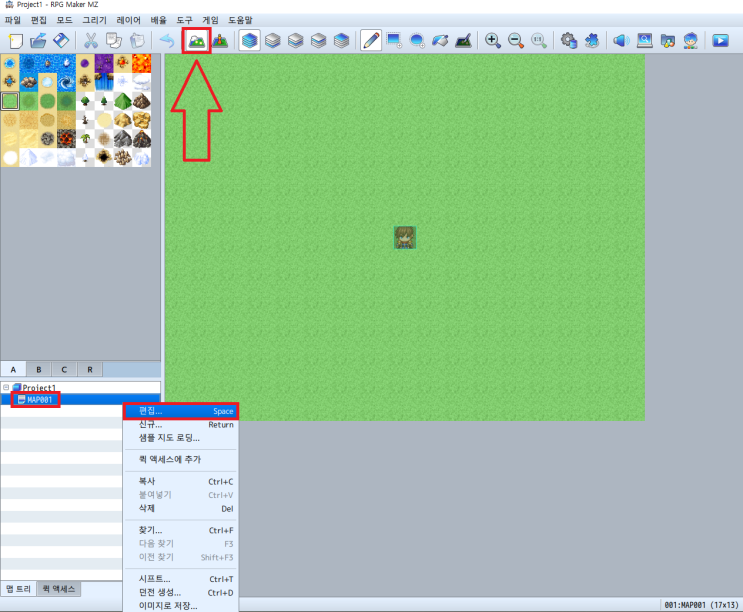This screenshot has width=743, height=612.
Task: Open the Sound Test speaker icon
Action: pyautogui.click(x=621, y=41)
